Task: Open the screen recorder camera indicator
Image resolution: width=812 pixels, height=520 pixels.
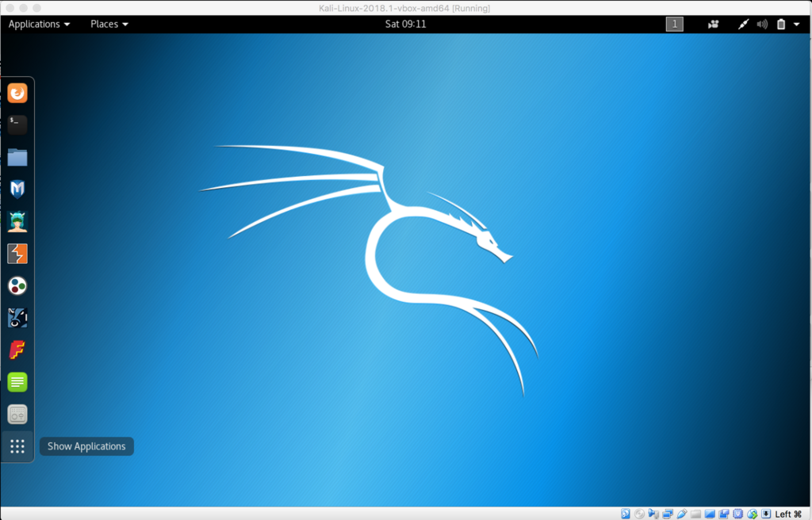Action: (713, 24)
